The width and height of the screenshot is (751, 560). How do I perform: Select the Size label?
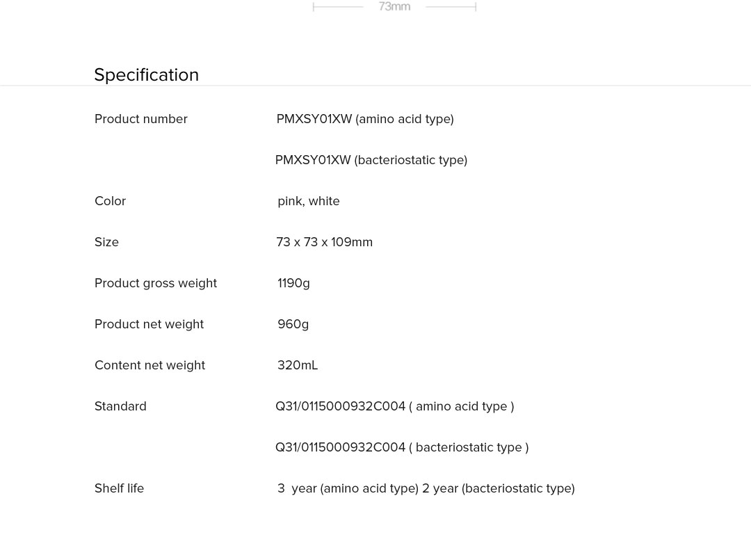(x=107, y=242)
